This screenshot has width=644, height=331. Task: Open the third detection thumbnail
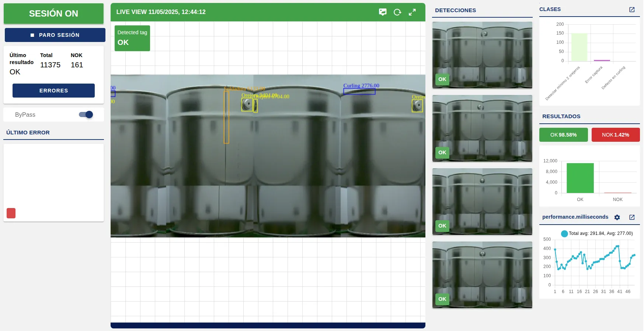(482, 201)
